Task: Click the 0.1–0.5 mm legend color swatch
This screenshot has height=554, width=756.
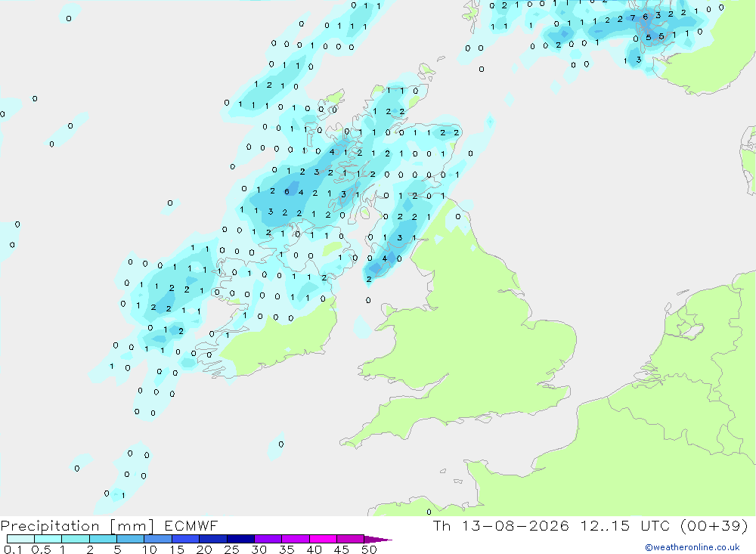Action: click(x=20, y=539)
